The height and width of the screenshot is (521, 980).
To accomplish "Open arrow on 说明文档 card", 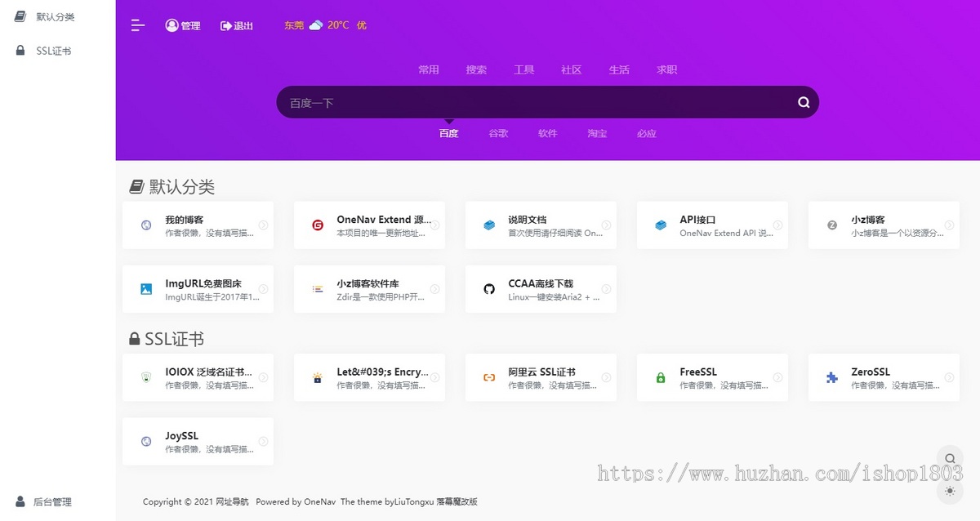I will (606, 225).
